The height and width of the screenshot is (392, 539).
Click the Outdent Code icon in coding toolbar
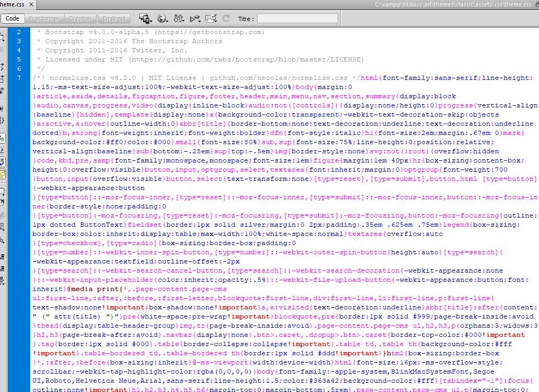tap(2, 268)
